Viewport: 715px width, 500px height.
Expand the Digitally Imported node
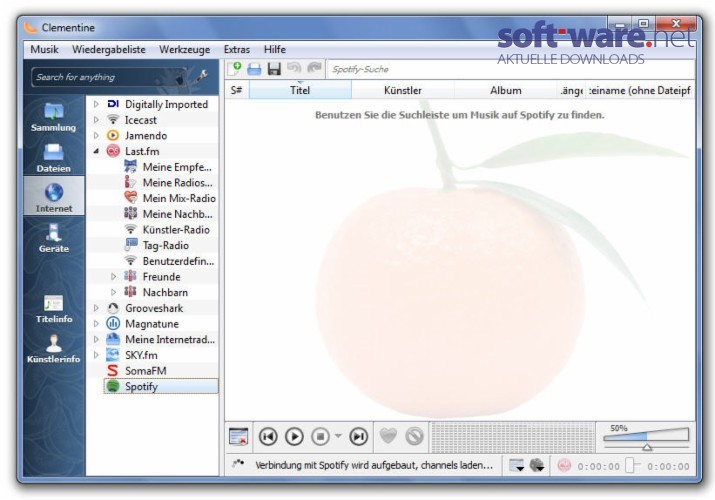tap(96, 104)
